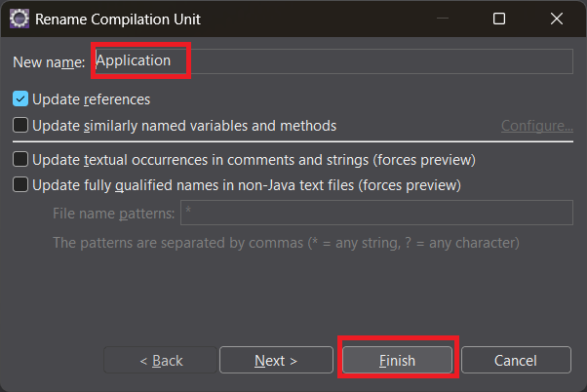587x392 pixels.
Task: Check Update fully qualified names option
Action: pyautogui.click(x=20, y=184)
